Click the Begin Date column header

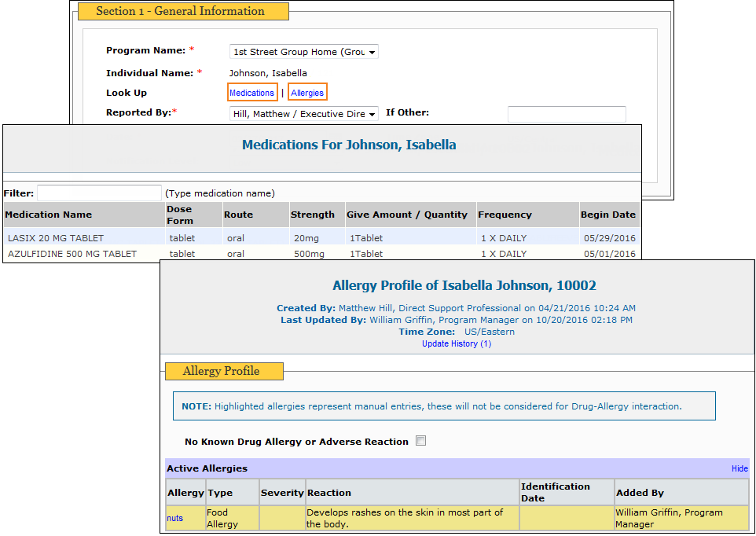(x=609, y=215)
